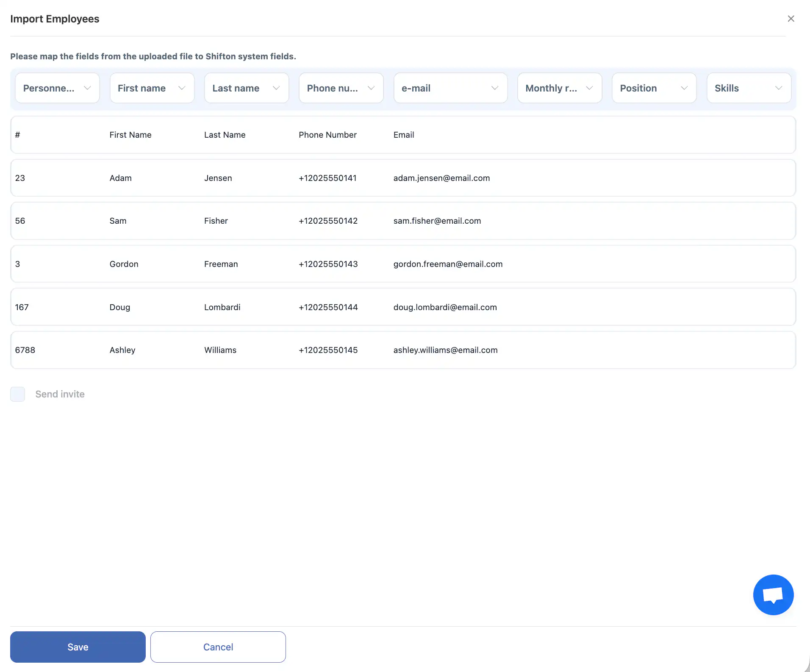This screenshot has height=672, width=810.
Task: Click the Email column header
Action: click(x=403, y=135)
